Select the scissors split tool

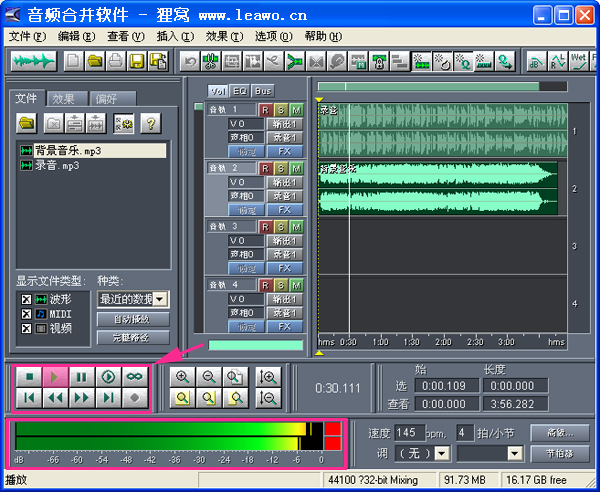[x=211, y=61]
